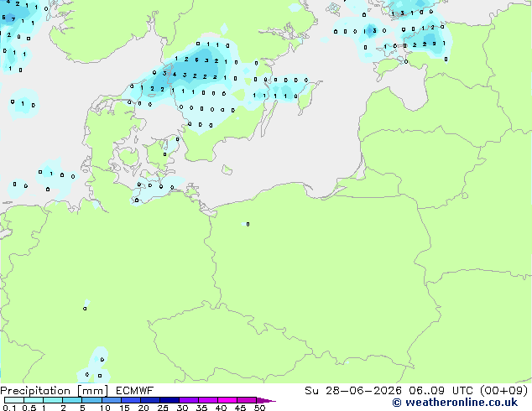Click the 40–45 mm magenta legend swatch
Image resolution: width=532 pixels, height=411 pixels.
click(227, 400)
